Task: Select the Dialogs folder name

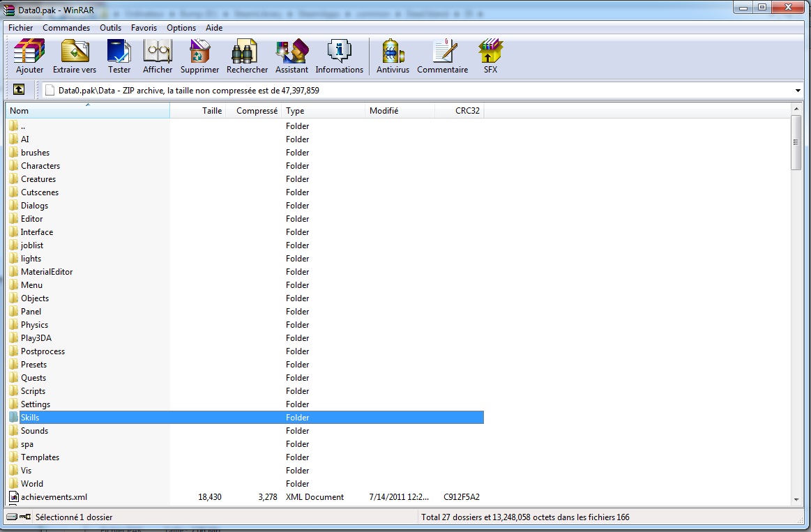Action: click(34, 205)
